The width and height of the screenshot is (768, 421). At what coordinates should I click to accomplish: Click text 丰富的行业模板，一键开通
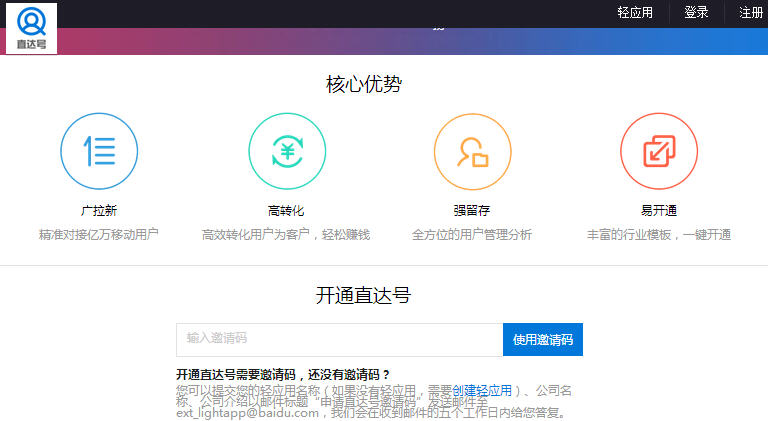coord(659,234)
